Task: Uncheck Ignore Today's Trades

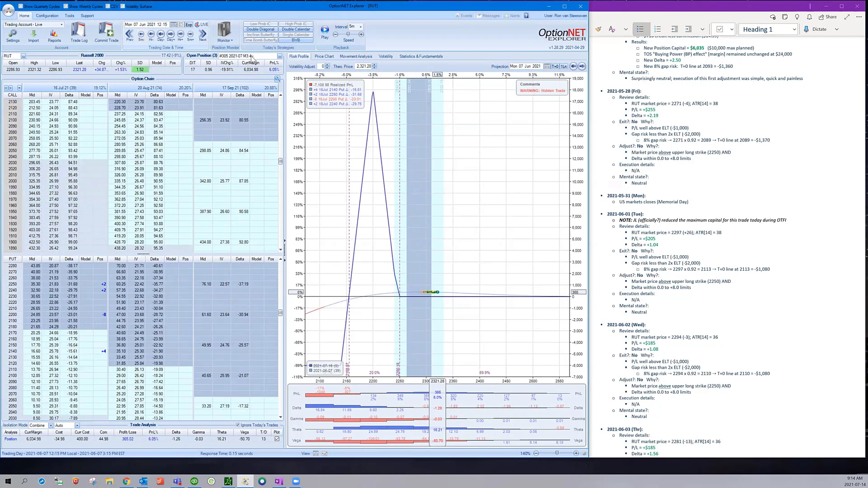Action: point(237,425)
